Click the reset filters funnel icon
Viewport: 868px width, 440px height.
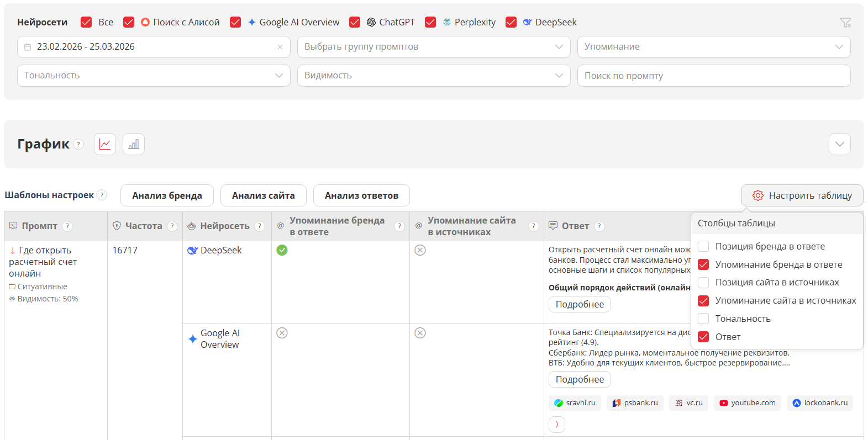coord(845,23)
